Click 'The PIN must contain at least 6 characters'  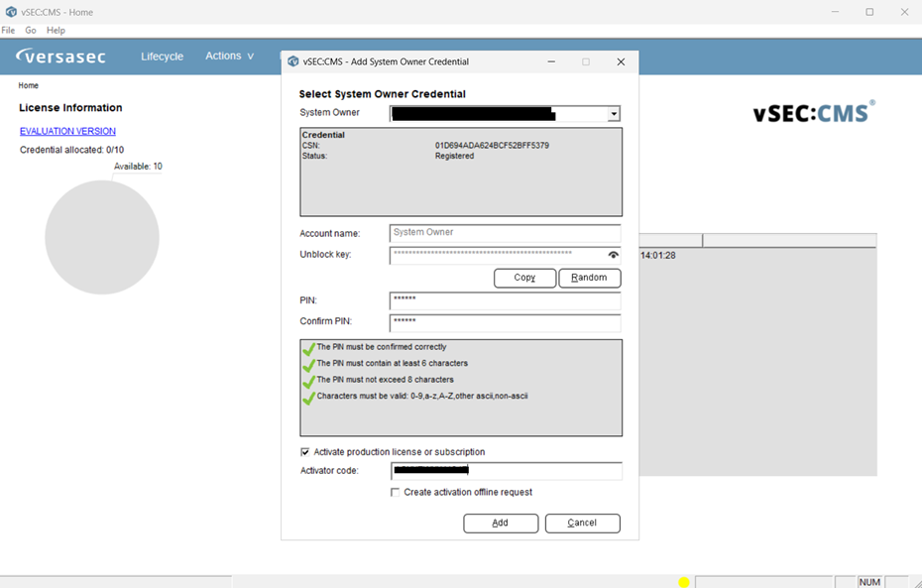393,363
